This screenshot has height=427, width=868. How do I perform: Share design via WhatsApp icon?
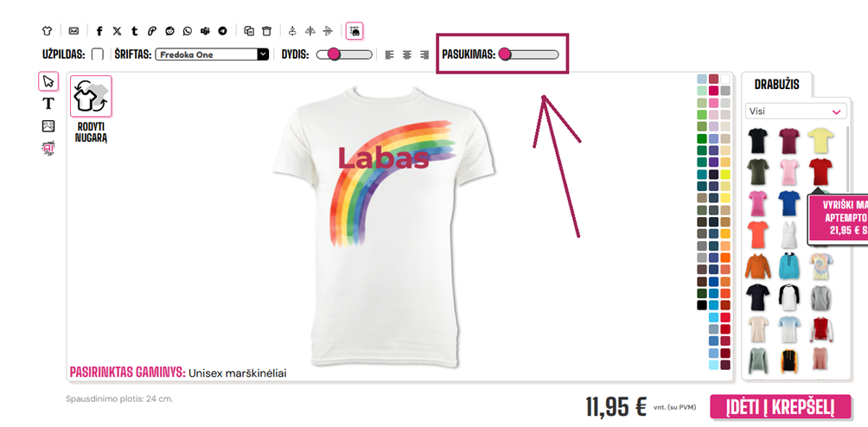pos(188,31)
